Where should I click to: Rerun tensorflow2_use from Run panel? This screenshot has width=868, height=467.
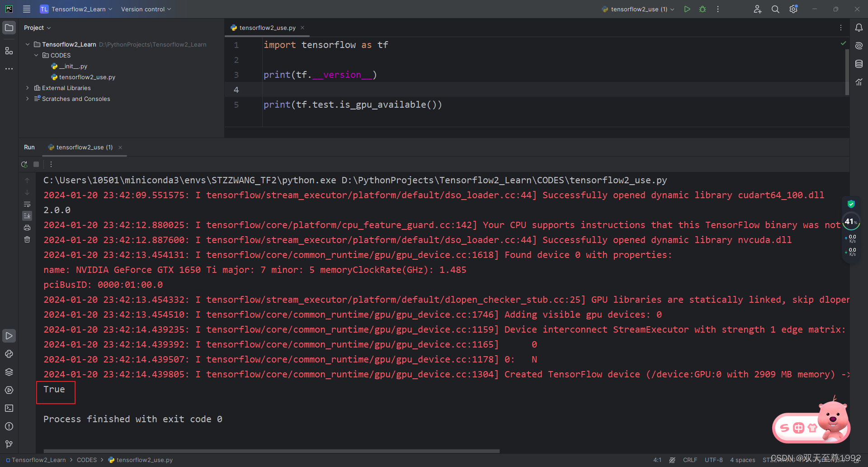(24, 164)
